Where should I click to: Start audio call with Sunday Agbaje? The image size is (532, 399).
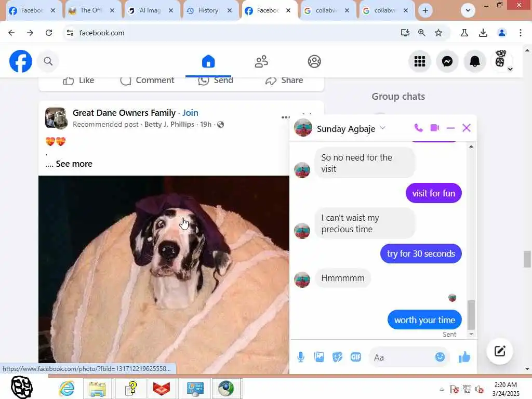tap(418, 128)
